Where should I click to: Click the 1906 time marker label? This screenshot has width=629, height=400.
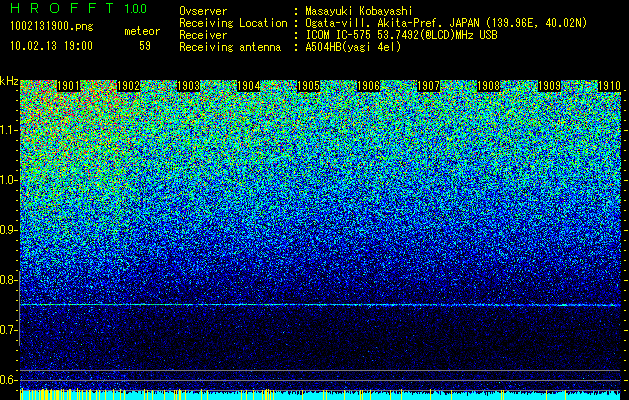[369, 86]
